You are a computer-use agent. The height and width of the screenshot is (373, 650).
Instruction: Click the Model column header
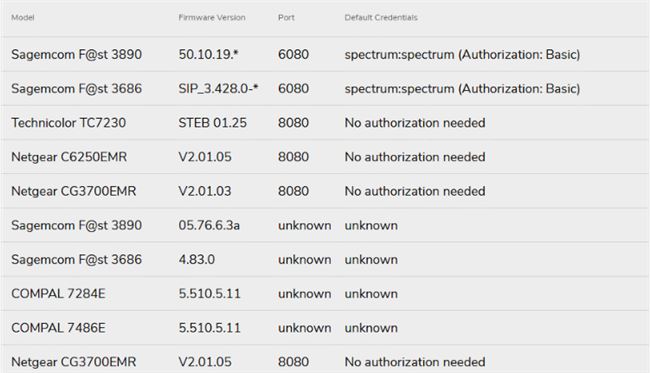click(x=23, y=17)
